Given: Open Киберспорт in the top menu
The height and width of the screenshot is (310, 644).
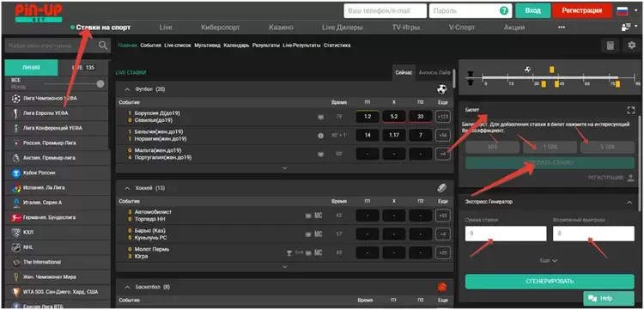Looking at the screenshot, I should (x=221, y=27).
